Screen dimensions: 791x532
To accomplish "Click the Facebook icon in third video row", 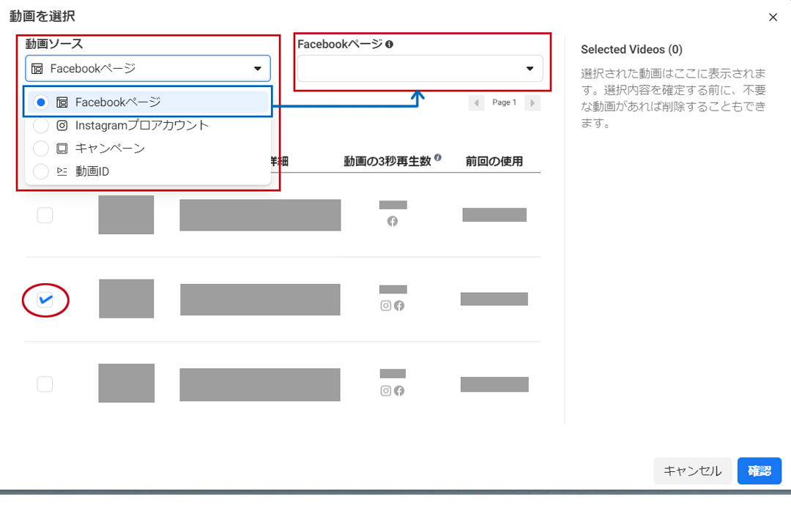I will (399, 391).
